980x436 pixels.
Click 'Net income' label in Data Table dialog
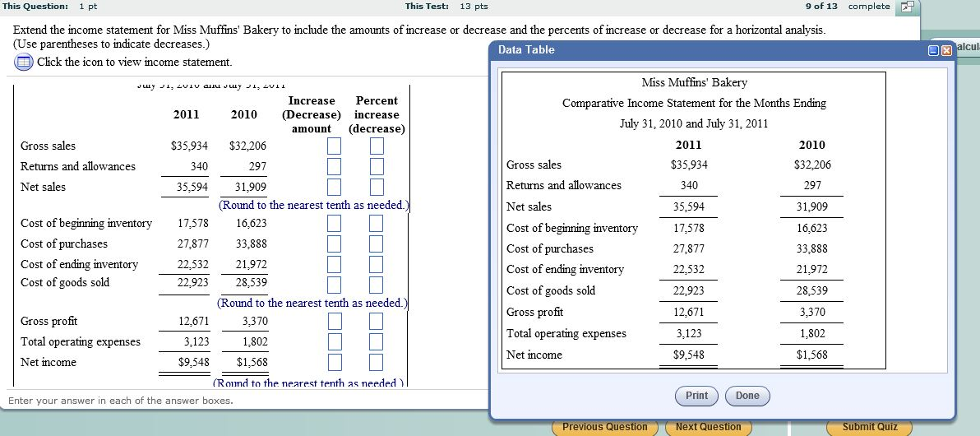coord(534,355)
